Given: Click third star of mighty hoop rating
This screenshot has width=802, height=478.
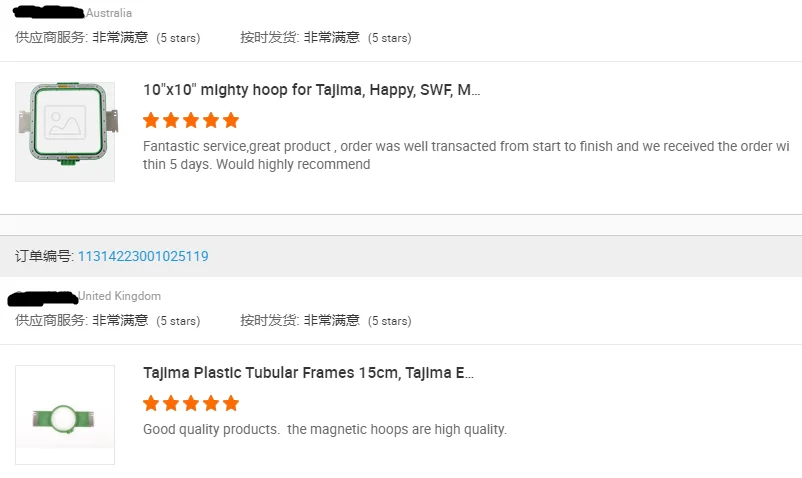Looking at the screenshot, I should click(191, 120).
